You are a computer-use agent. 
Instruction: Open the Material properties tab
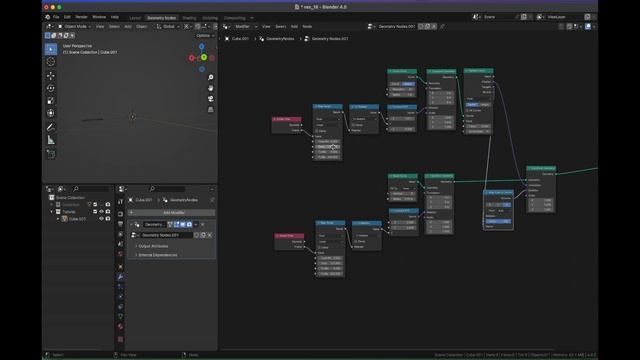click(x=120, y=327)
